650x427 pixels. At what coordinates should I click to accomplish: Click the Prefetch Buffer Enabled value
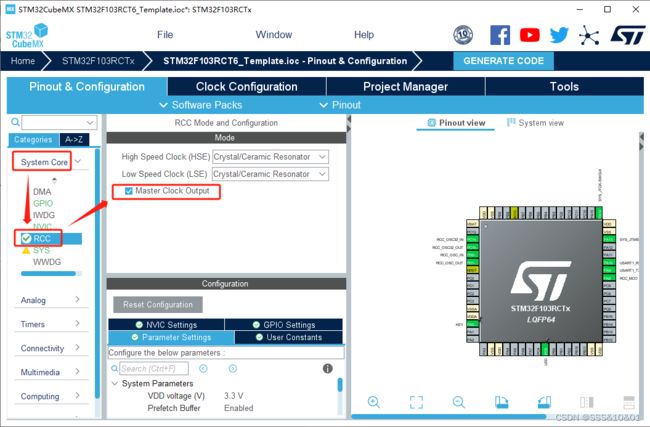tap(239, 408)
